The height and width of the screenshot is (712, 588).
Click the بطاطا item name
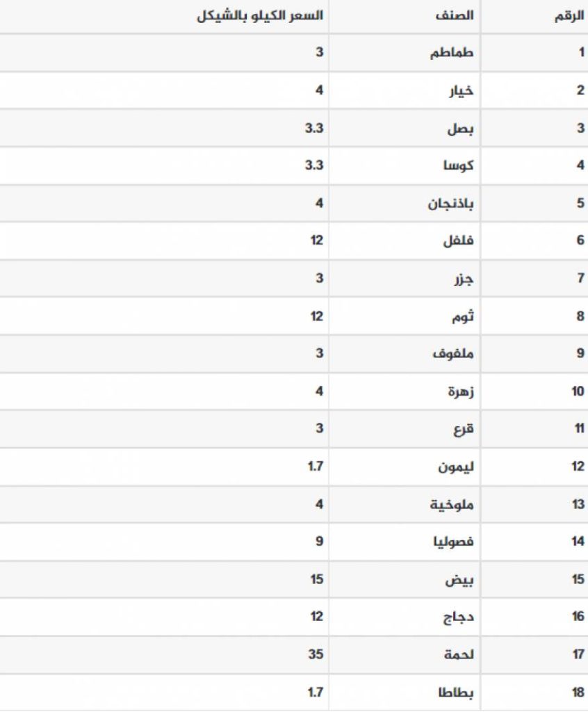(x=456, y=693)
